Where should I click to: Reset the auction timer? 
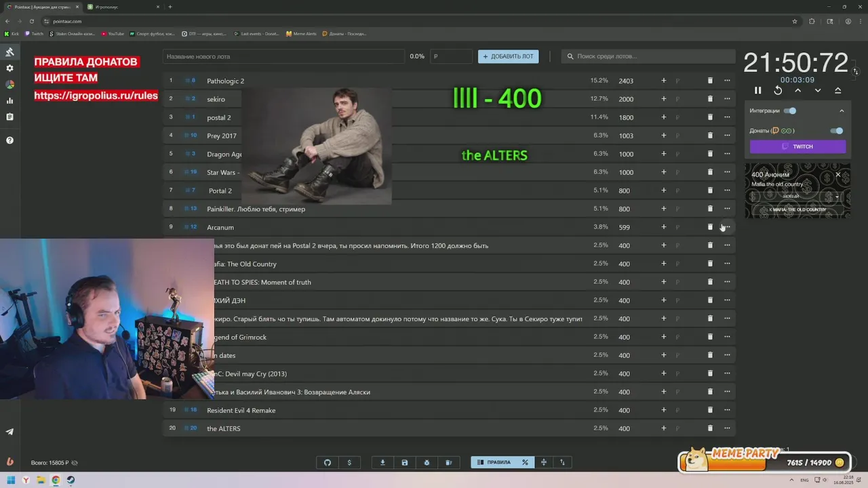(x=778, y=90)
